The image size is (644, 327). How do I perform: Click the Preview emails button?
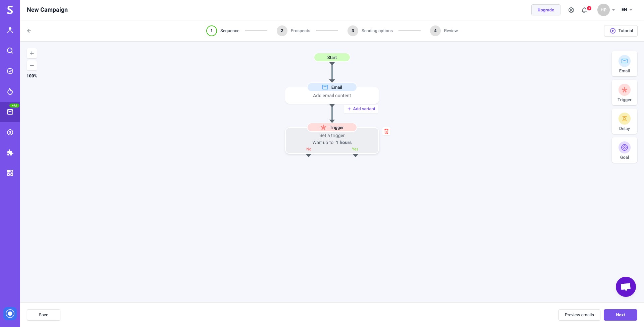click(579, 315)
